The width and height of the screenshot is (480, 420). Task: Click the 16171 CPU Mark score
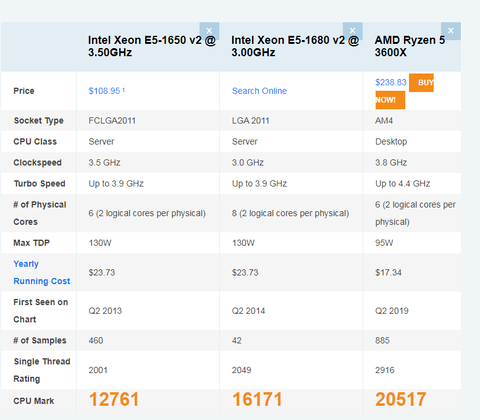257,399
